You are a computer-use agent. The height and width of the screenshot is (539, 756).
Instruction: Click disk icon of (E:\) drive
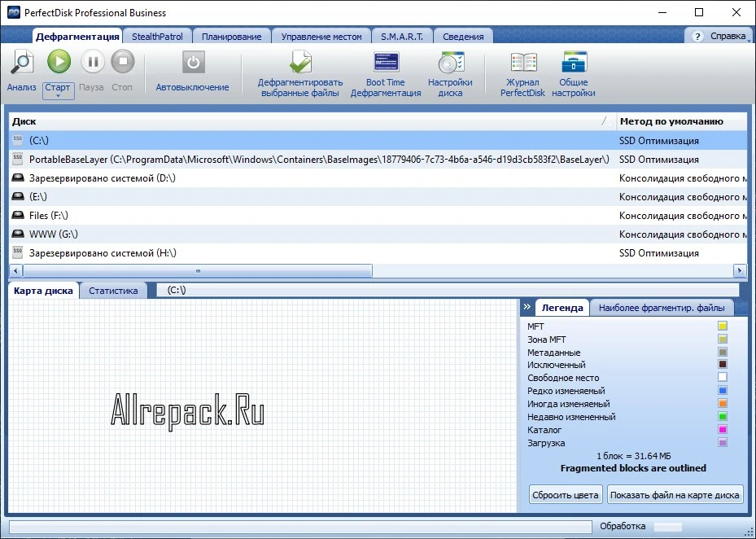tap(18, 196)
